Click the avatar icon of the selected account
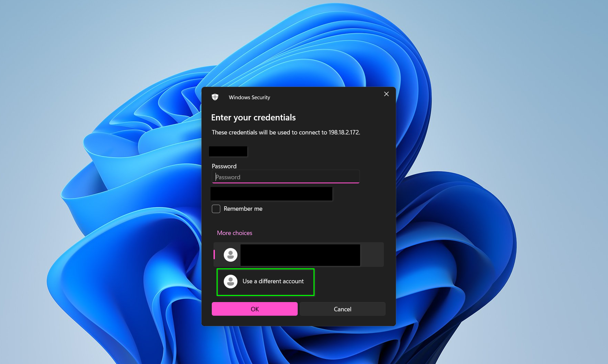Screen dimensions: 608x364 231,255
